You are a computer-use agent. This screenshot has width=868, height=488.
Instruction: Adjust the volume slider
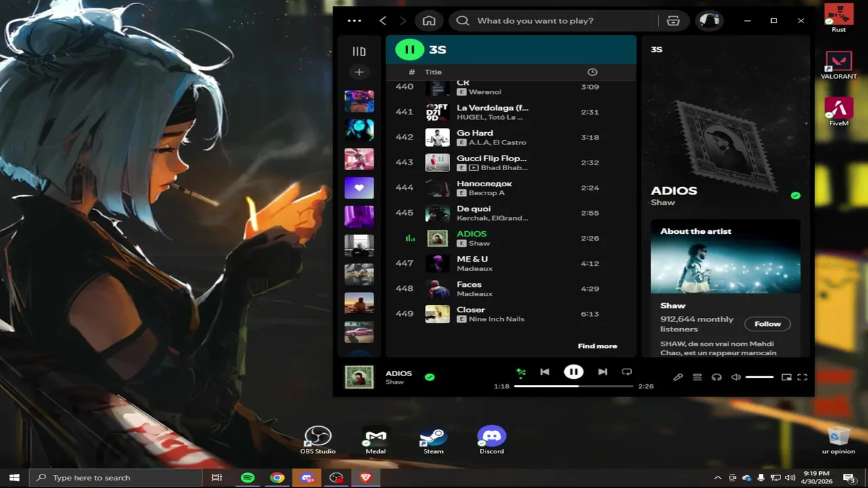(759, 377)
